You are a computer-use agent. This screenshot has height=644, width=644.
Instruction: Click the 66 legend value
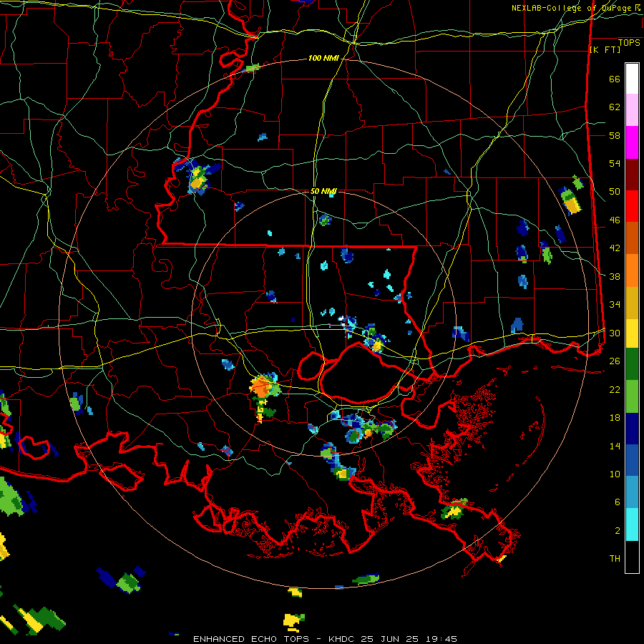point(615,79)
